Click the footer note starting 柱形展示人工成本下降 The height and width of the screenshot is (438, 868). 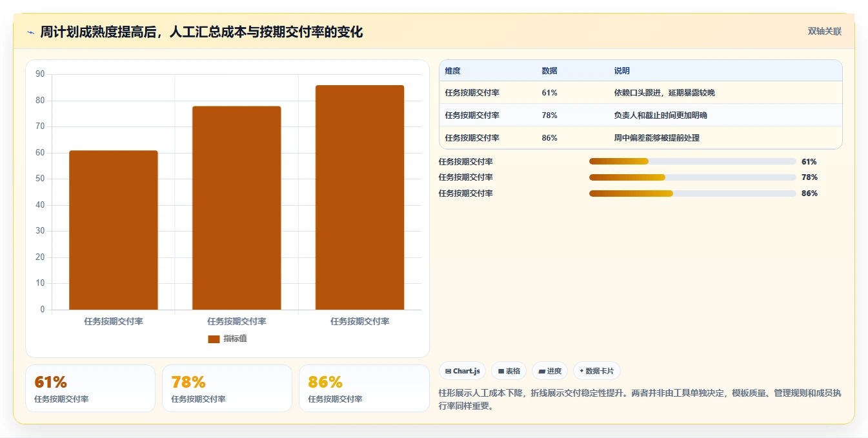640,399
